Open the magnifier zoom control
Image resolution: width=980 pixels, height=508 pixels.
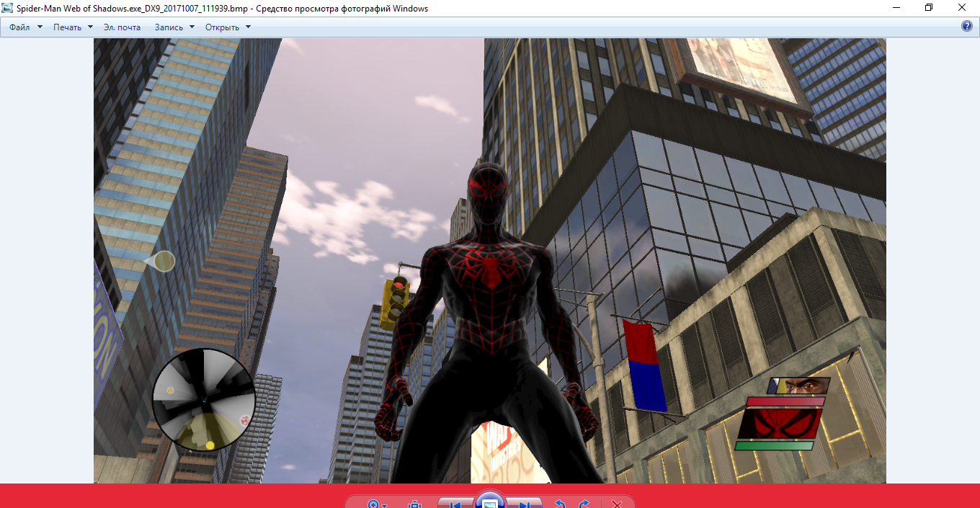[377, 504]
